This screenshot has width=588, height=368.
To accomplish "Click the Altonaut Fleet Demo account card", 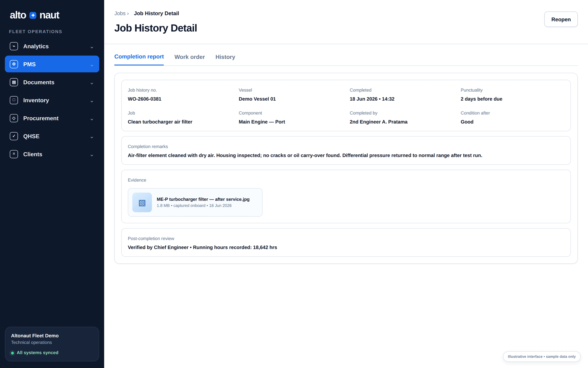I will pos(52,344).
